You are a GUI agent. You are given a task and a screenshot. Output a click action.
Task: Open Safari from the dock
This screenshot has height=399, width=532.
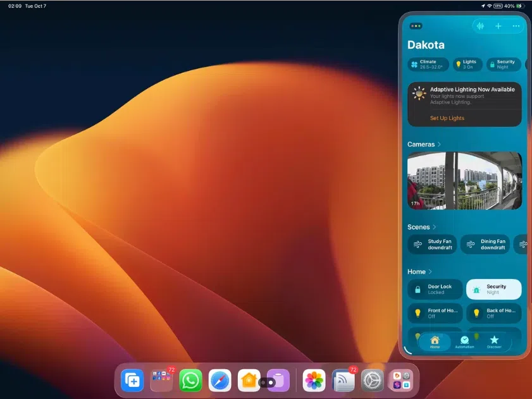pyautogui.click(x=220, y=380)
